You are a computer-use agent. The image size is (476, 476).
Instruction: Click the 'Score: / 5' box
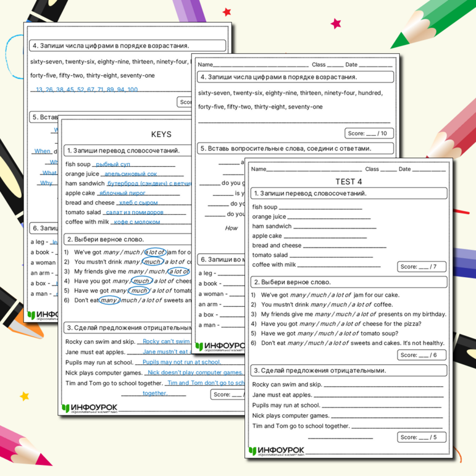pos(422,437)
